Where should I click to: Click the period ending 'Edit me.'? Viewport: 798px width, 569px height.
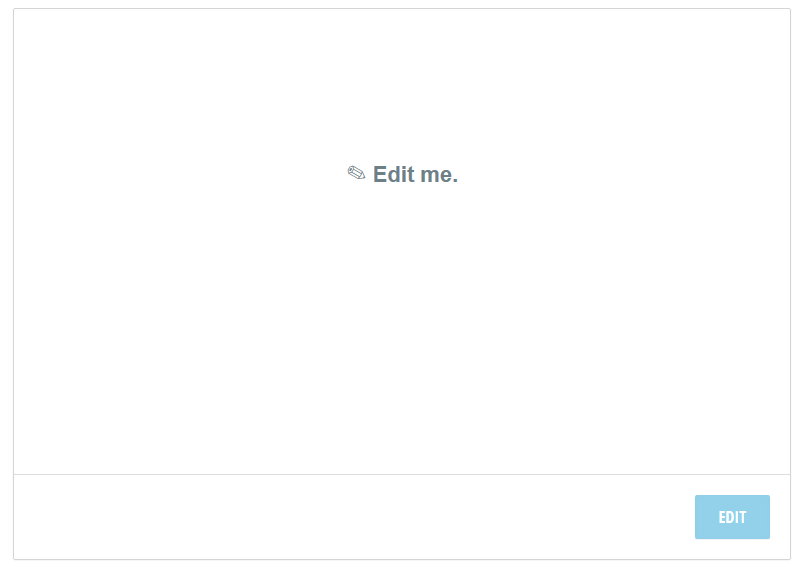(x=455, y=181)
